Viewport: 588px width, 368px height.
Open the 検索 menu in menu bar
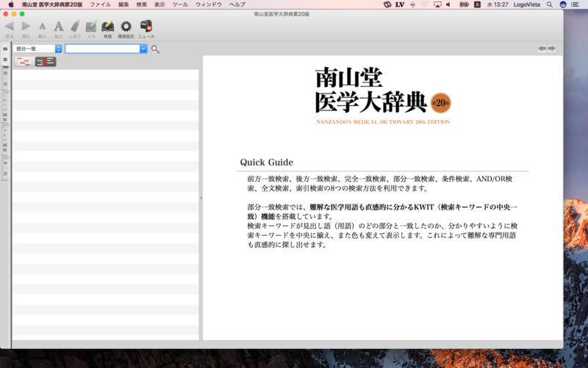click(141, 4)
